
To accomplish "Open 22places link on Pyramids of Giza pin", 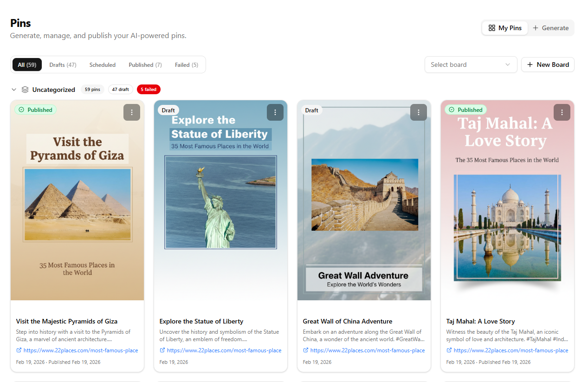I will point(81,350).
